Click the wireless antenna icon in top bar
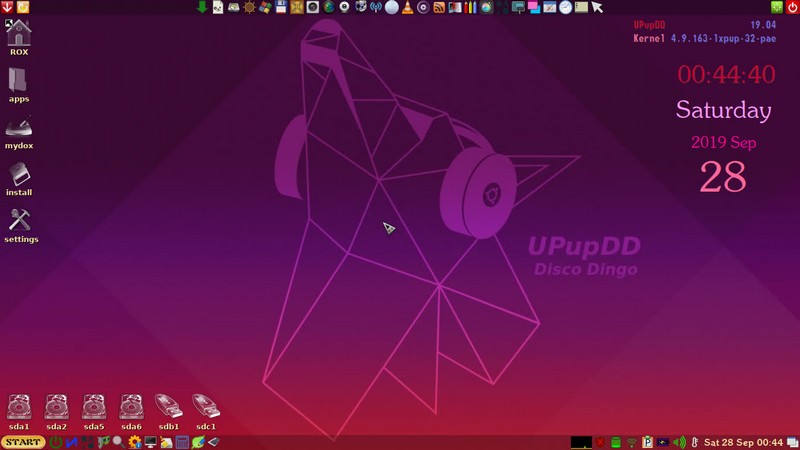Image resolution: width=800 pixels, height=450 pixels. click(x=376, y=7)
